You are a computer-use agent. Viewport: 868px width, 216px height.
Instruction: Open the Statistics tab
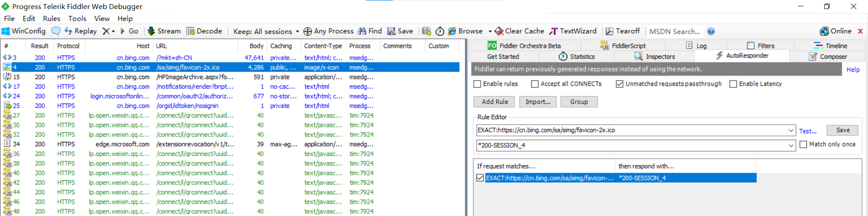(x=577, y=56)
